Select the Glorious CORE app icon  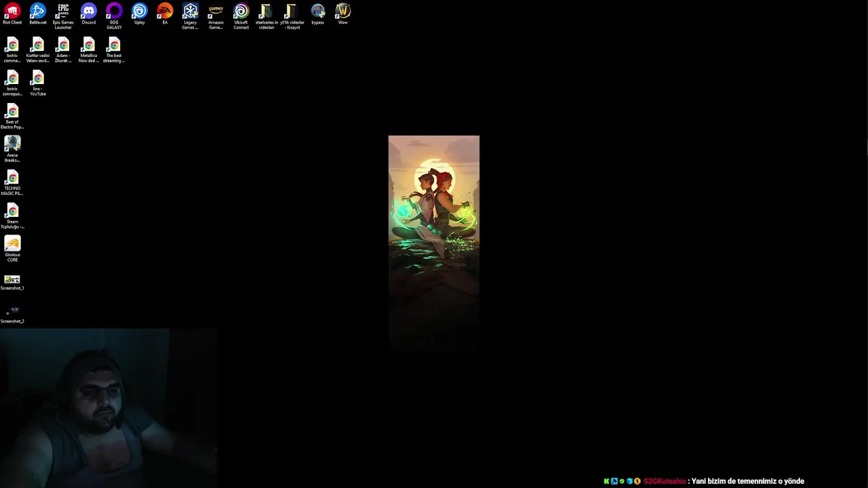point(12,249)
